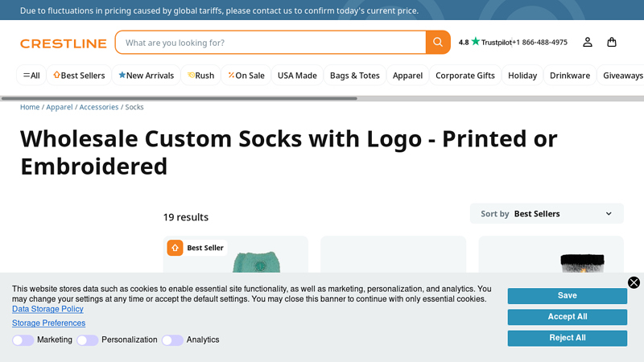Close the cookie banner with X
The width and height of the screenshot is (644, 362).
pyautogui.click(x=634, y=282)
